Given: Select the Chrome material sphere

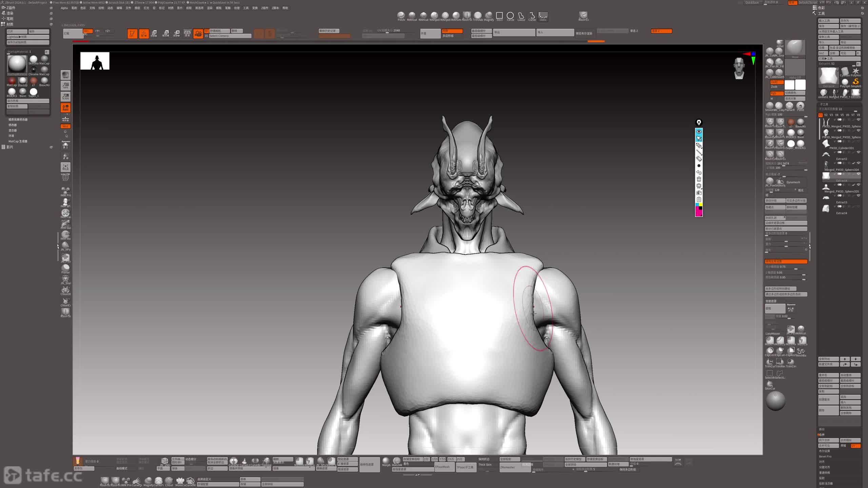Looking at the screenshot, I should tap(33, 70).
